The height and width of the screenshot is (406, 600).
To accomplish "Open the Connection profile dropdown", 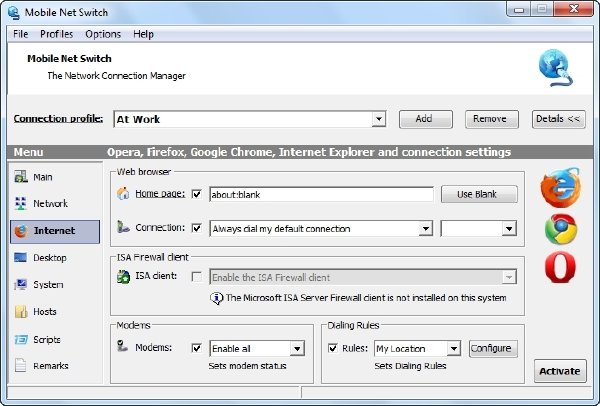I will (378, 119).
